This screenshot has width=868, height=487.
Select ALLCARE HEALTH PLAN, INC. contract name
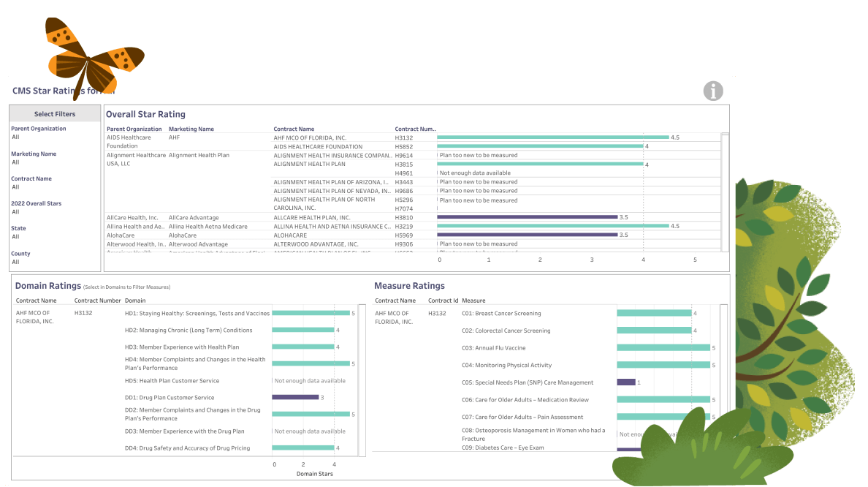[x=312, y=218]
